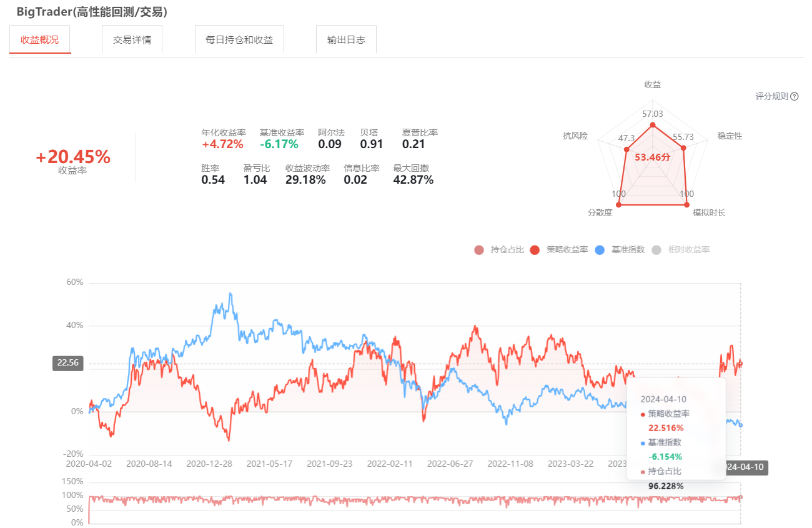
Task: Click the radar chart 抗风险 vertex point
Action: tap(626, 149)
